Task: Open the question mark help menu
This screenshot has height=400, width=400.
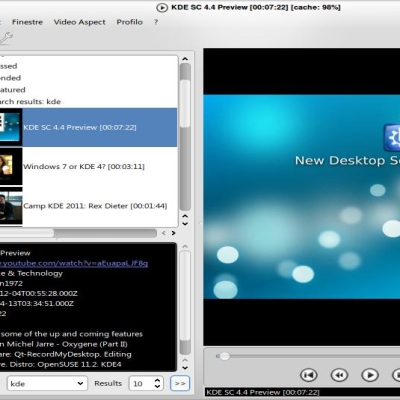Action: pos(156,22)
